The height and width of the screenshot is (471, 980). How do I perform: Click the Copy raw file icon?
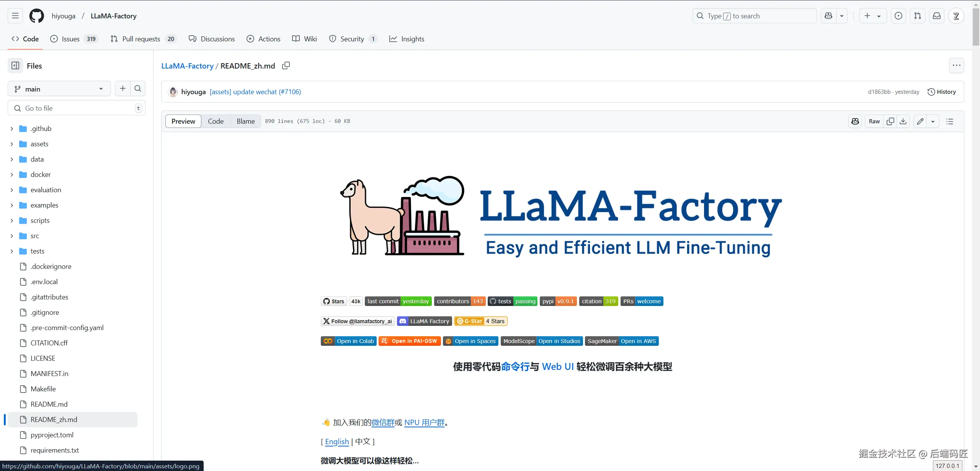click(890, 121)
